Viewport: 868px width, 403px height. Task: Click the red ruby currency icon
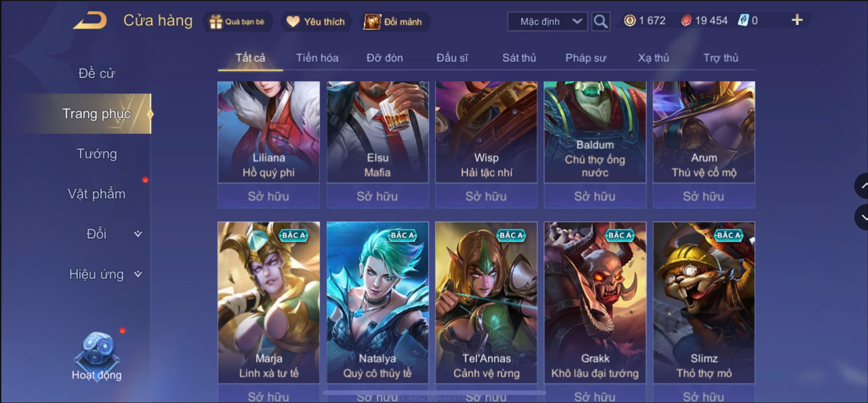coord(686,21)
